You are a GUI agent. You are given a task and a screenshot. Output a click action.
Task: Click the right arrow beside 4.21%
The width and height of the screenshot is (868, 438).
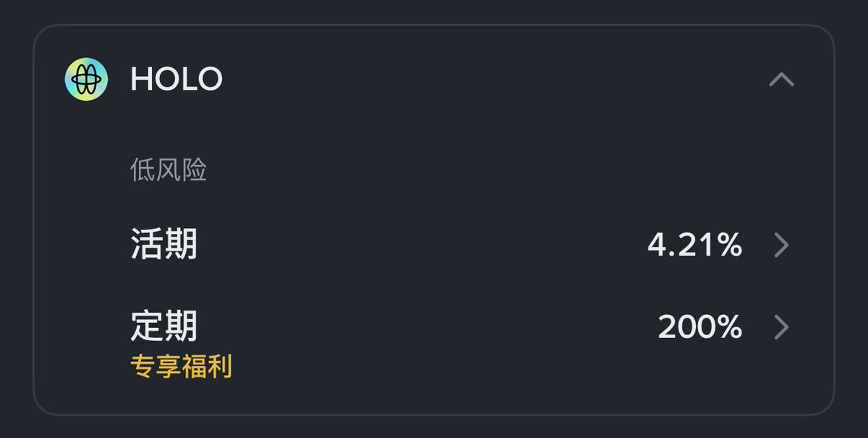pyautogui.click(x=781, y=245)
